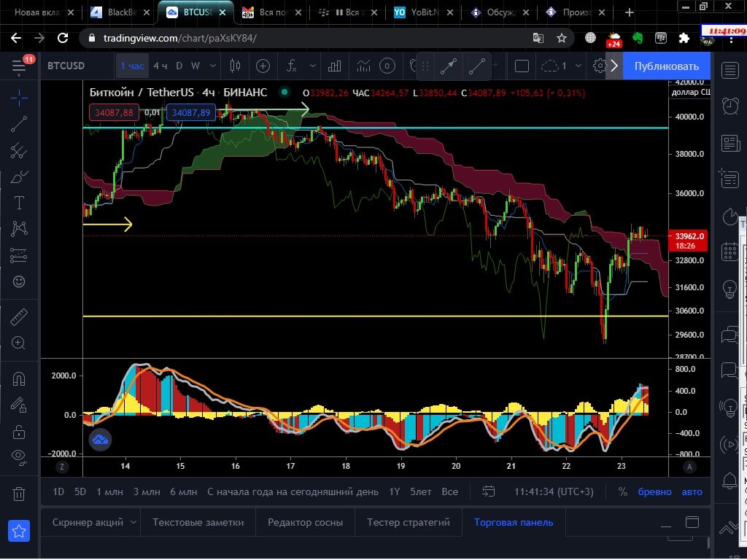Toggle the бревно log scale
The image size is (747, 560).
[654, 492]
